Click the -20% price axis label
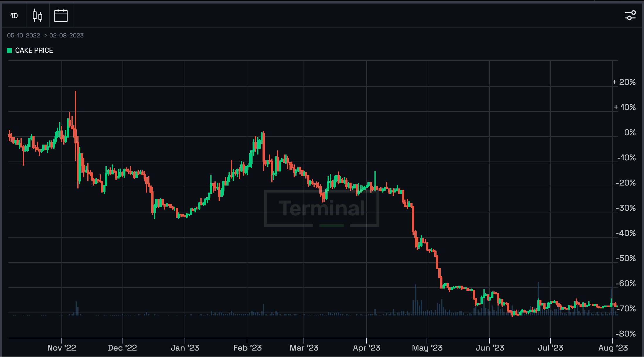The image size is (644, 357). point(626,183)
